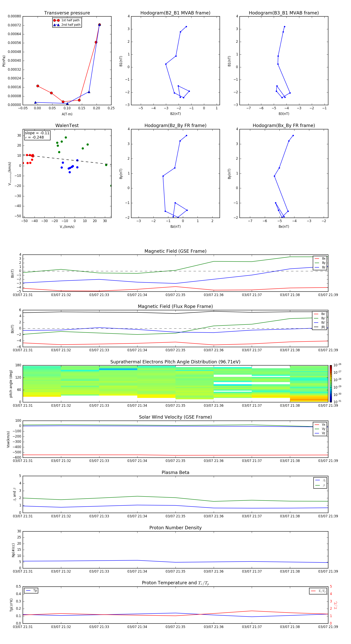
Task: Click the 'Pt(nPa)' y-axis label
Action: tap(4, 61)
